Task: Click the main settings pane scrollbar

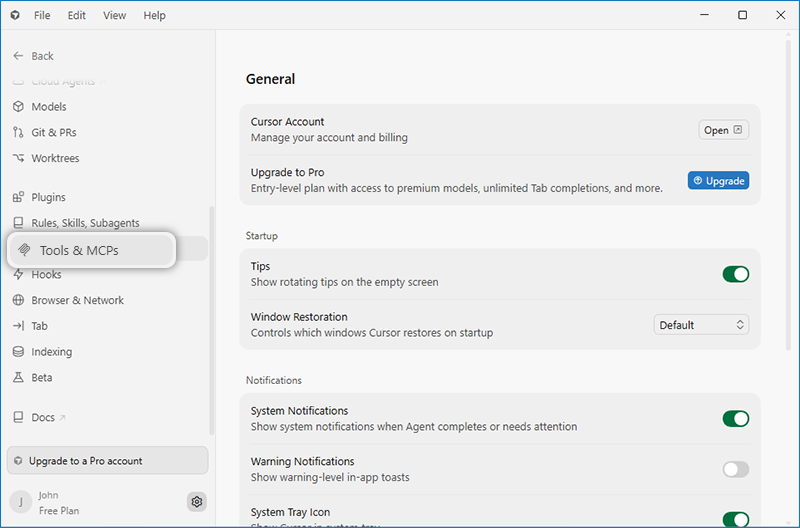Action: (x=789, y=195)
